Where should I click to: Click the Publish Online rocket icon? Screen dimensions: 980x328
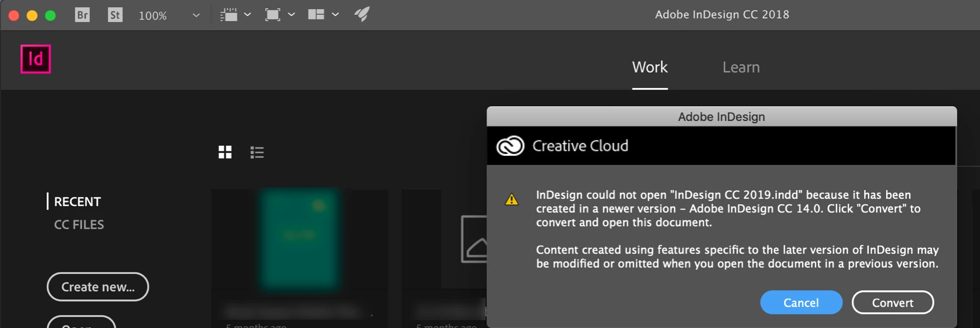(x=362, y=14)
